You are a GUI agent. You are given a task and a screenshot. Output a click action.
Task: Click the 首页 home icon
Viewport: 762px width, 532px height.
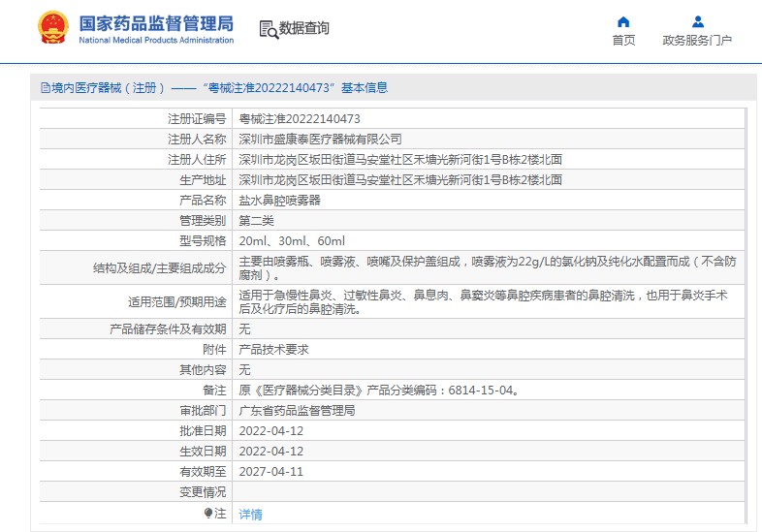click(623, 22)
